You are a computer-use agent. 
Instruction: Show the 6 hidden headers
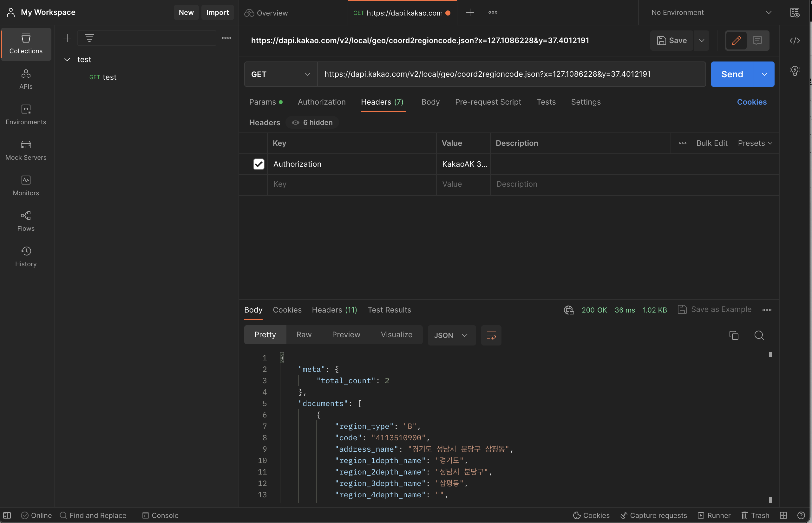coord(312,122)
